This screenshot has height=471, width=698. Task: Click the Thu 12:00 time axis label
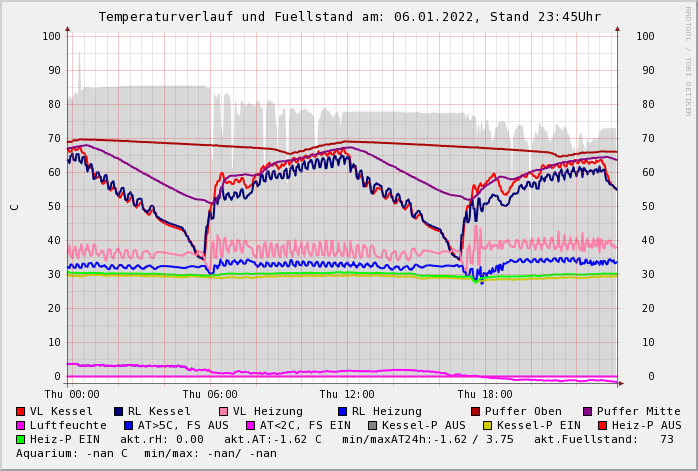347,394
